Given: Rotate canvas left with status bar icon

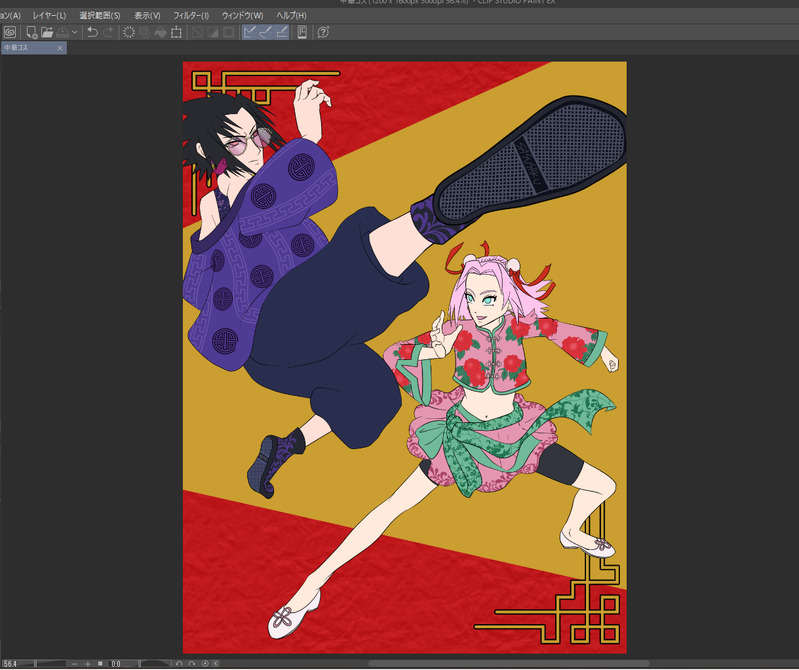Looking at the screenshot, I should point(179,664).
